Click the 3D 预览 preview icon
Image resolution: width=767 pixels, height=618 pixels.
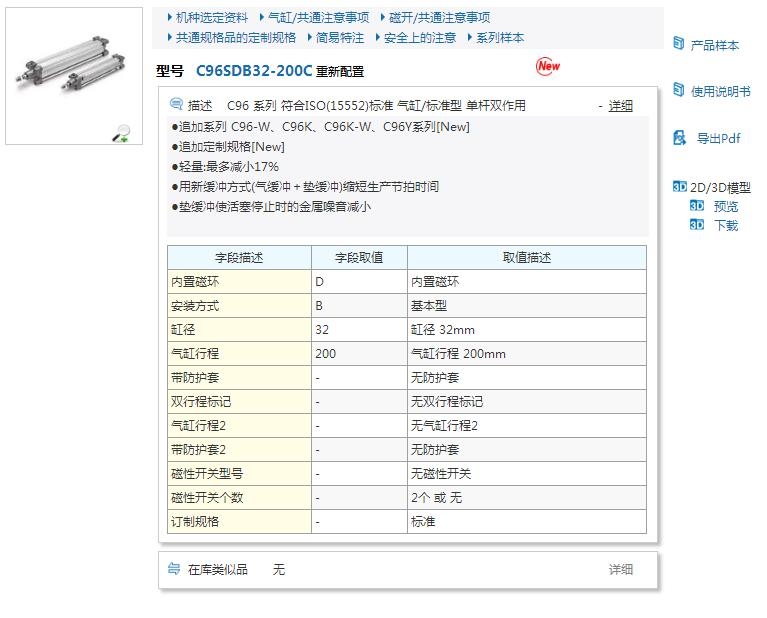(x=697, y=206)
